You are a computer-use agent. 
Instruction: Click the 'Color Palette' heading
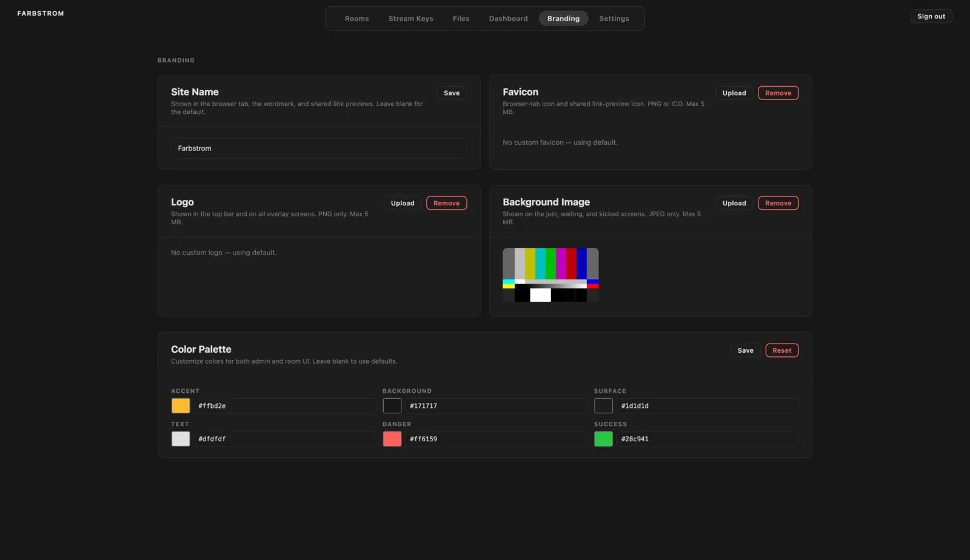coord(201,349)
